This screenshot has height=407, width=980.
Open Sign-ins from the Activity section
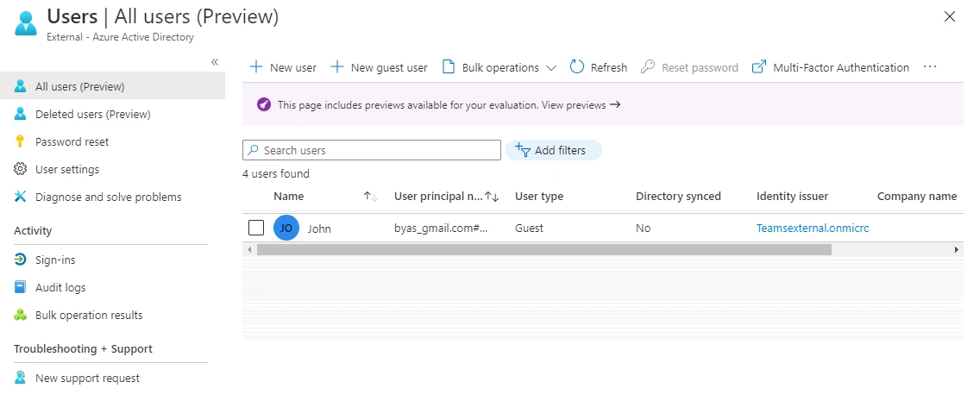[x=55, y=260]
